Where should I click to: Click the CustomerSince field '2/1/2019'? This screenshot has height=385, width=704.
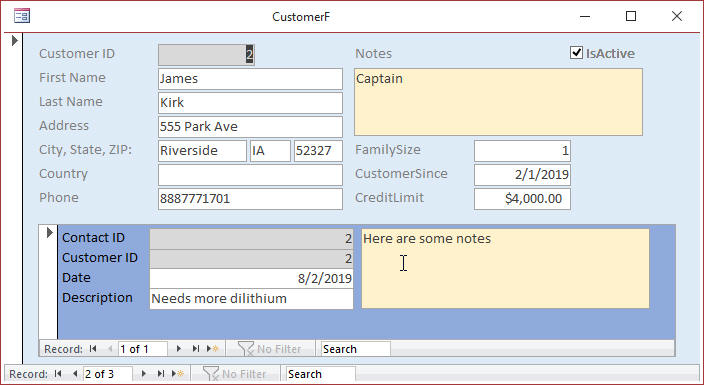(x=522, y=175)
